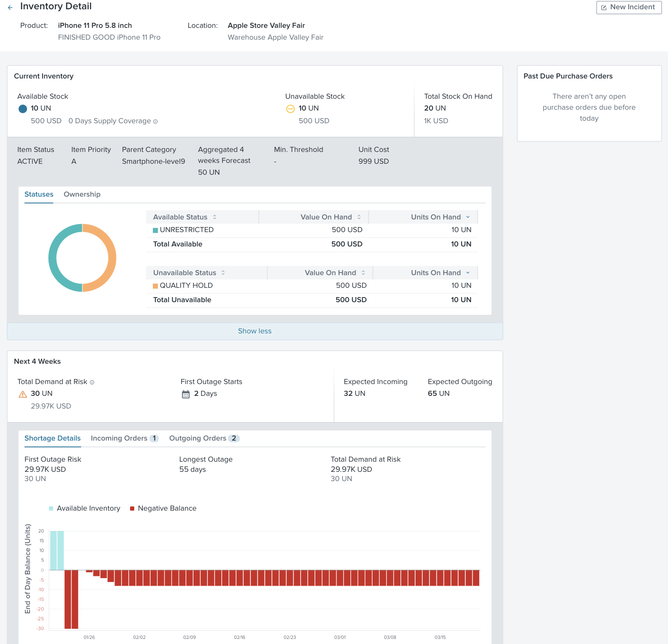The height and width of the screenshot is (644, 668).
Task: Select the Shortage Details tab
Action: click(x=52, y=438)
